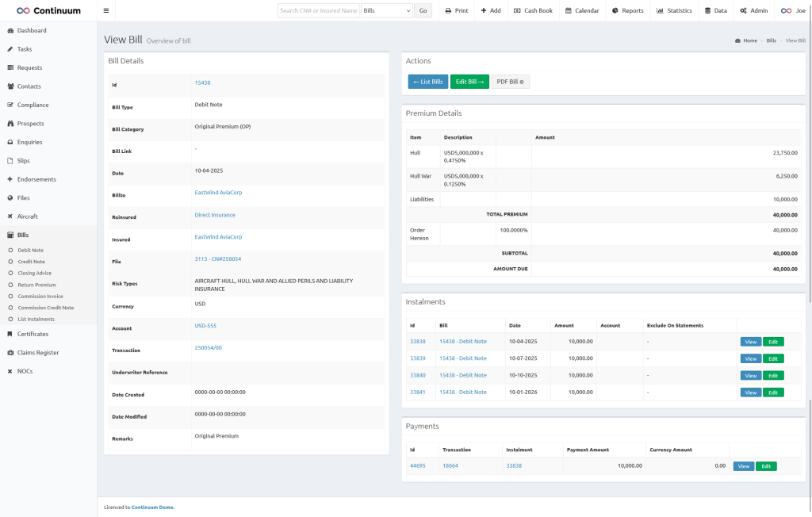View payment 44695
Viewport: 812px width, 517px height.
point(744,466)
